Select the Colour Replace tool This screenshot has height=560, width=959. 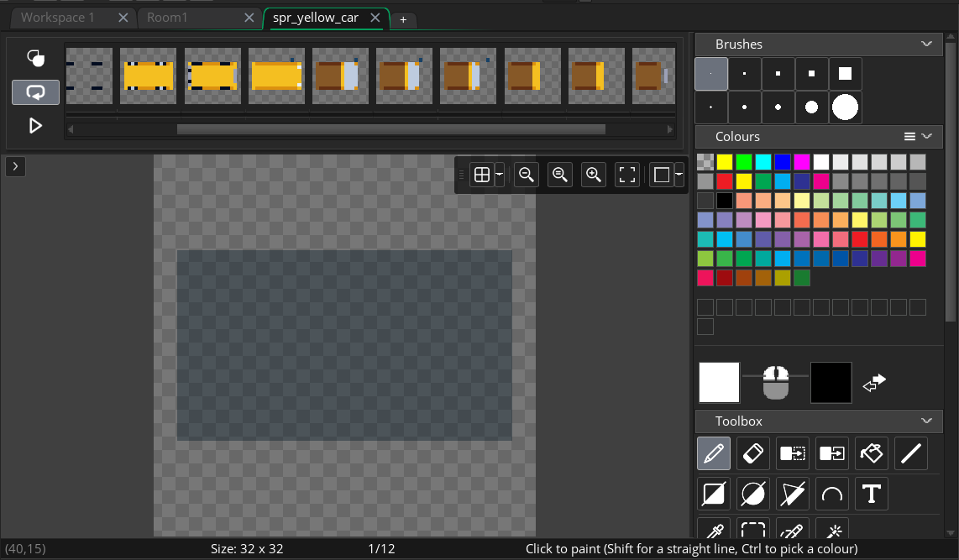832,453
